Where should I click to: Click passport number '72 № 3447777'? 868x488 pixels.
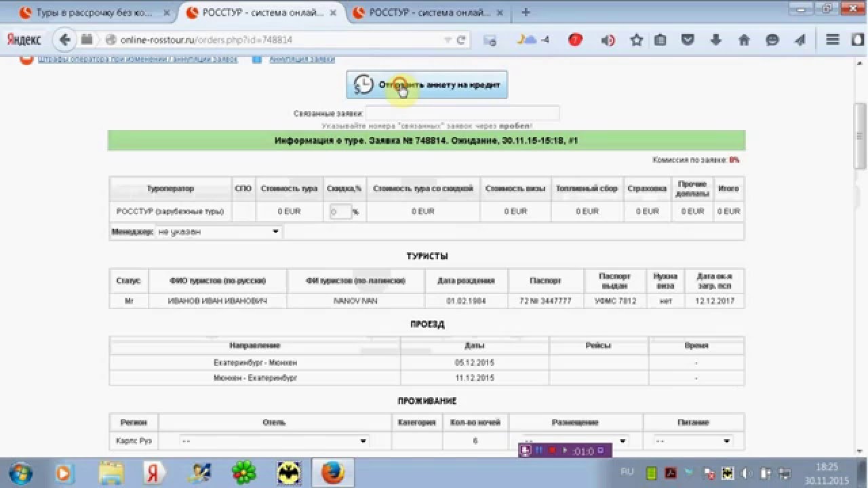point(545,300)
